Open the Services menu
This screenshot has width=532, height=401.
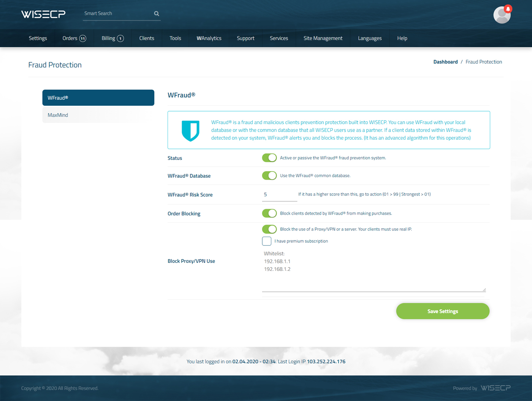(279, 38)
